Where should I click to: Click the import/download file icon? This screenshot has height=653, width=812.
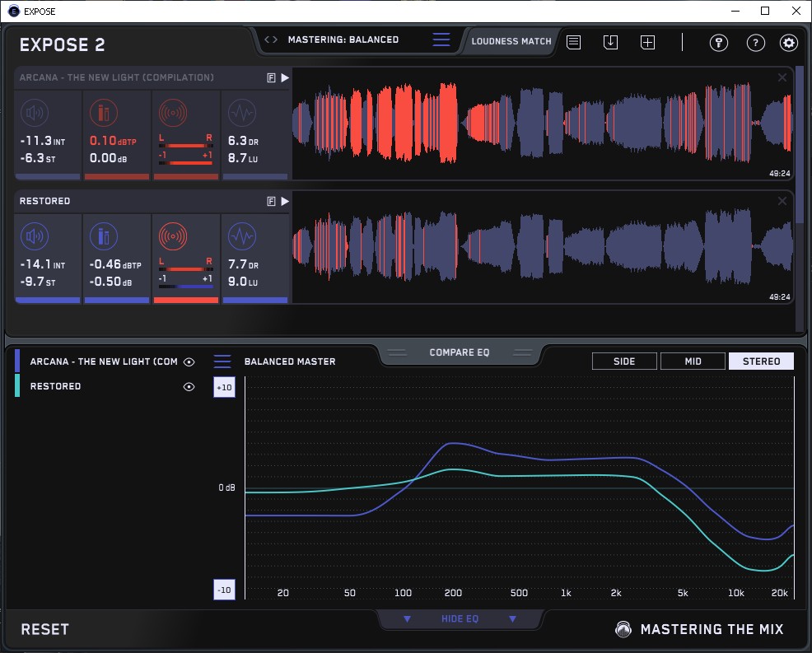tap(610, 42)
